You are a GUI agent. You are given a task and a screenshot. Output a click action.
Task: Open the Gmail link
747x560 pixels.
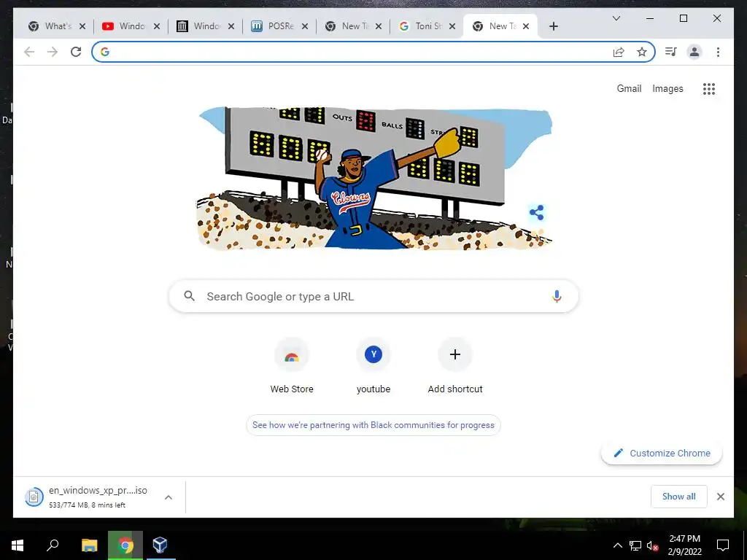pos(629,88)
